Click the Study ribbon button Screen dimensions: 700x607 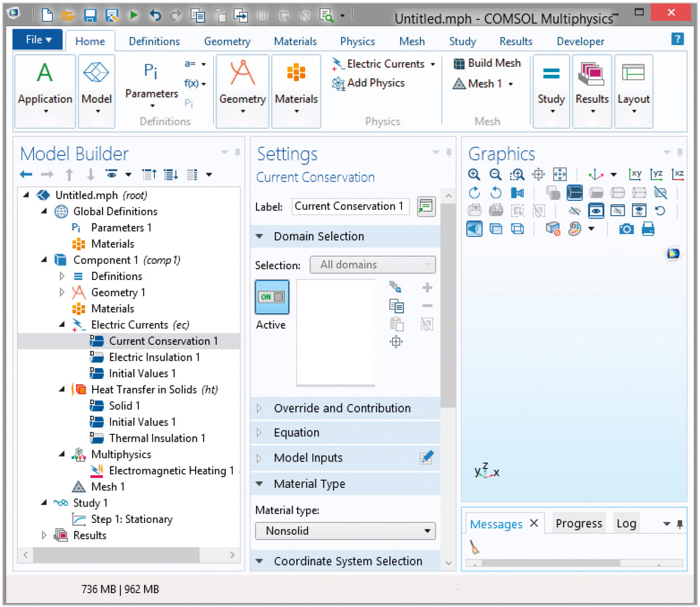[x=551, y=91]
